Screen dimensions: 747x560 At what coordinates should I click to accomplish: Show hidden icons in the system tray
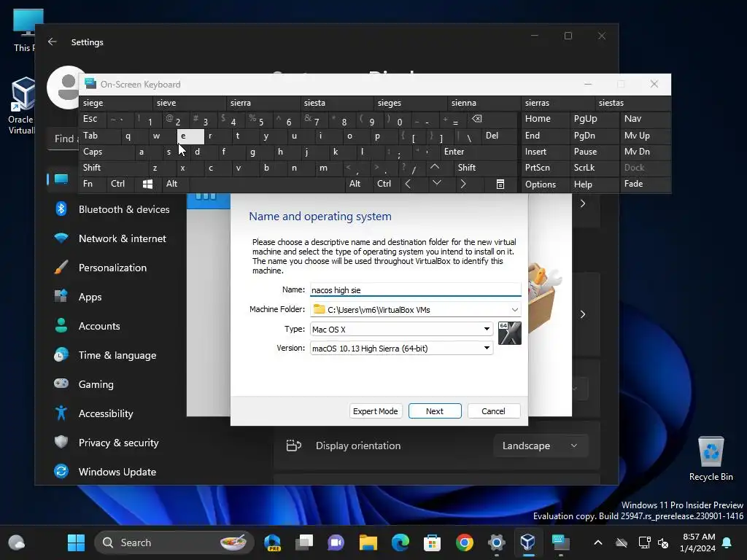(x=598, y=542)
